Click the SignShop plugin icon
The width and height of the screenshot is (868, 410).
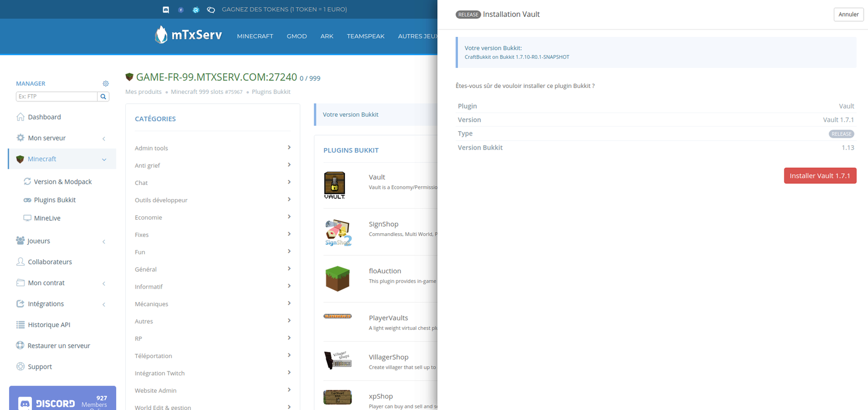pyautogui.click(x=338, y=233)
